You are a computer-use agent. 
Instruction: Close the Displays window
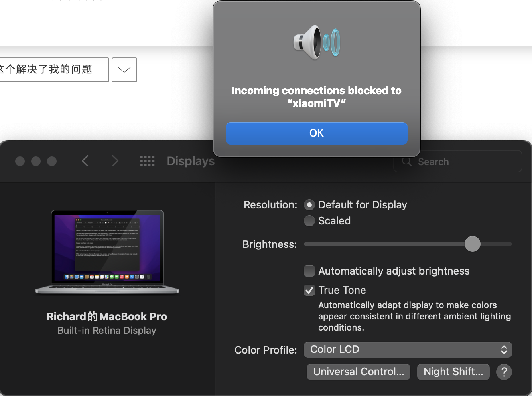pyautogui.click(x=20, y=161)
